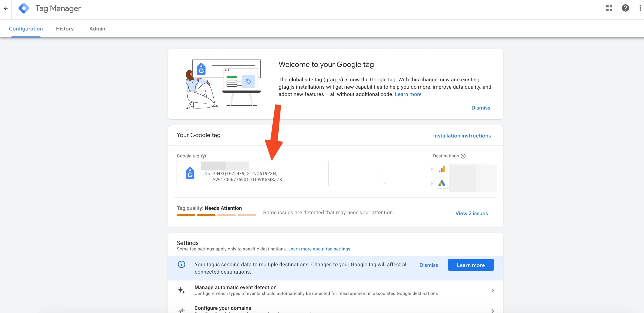The height and width of the screenshot is (313, 644).
Task: Click help icon next to Google tag label
Action: coord(204,156)
